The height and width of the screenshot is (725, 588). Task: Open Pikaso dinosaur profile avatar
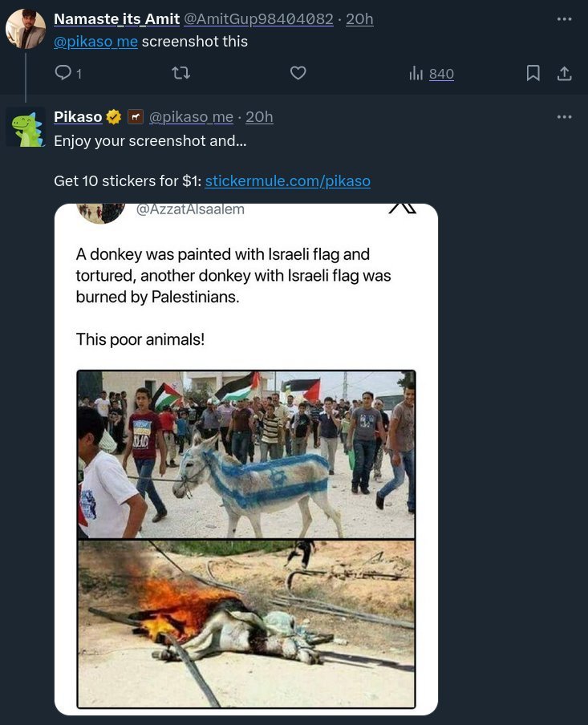[26, 128]
